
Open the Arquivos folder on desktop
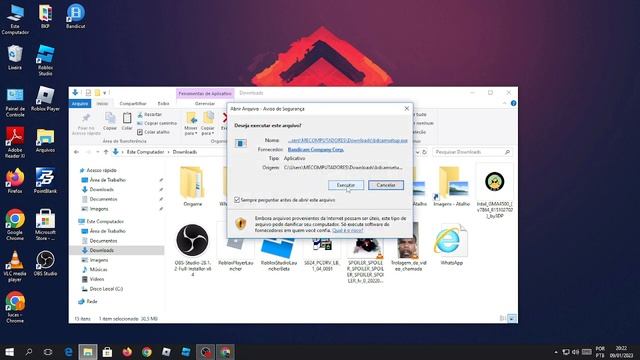click(x=45, y=140)
